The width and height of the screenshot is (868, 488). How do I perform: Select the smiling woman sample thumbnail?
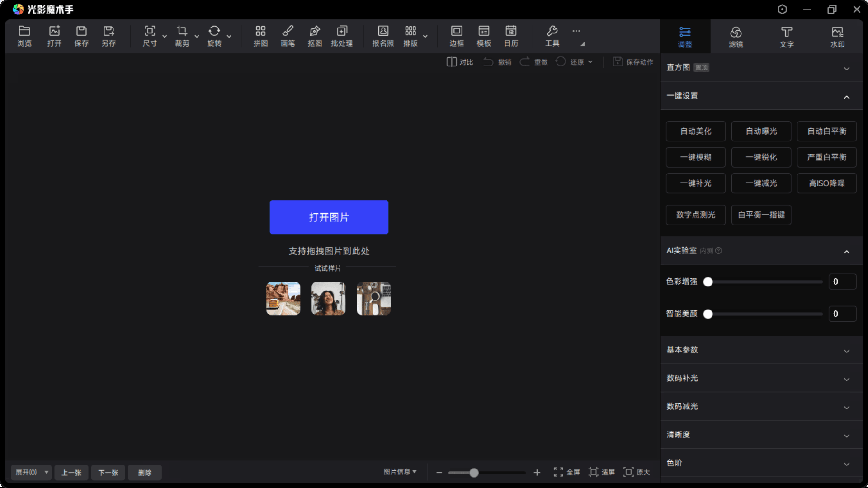[328, 299]
